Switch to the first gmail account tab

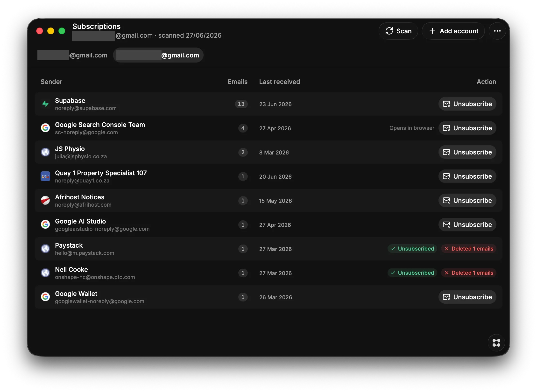[x=72, y=55]
